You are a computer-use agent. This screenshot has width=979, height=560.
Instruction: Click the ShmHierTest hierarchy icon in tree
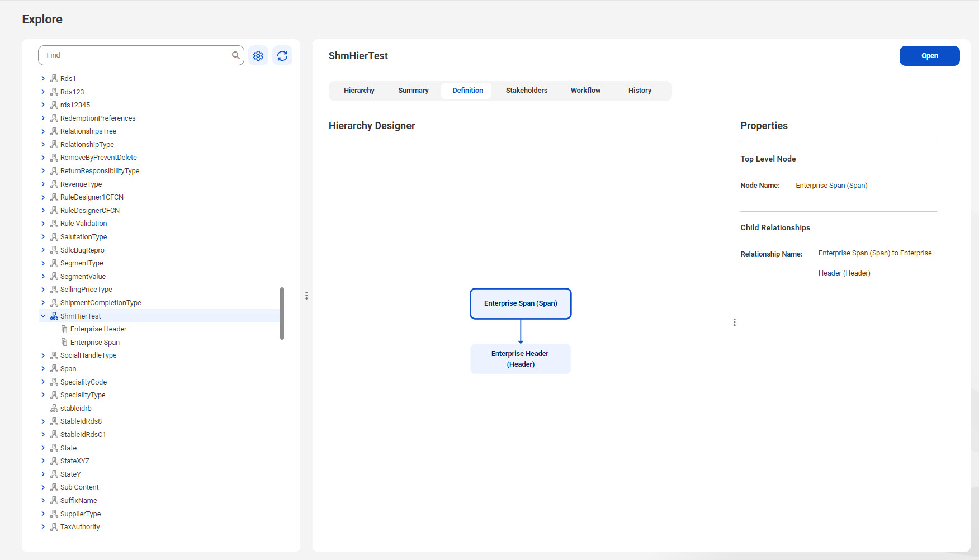(54, 316)
